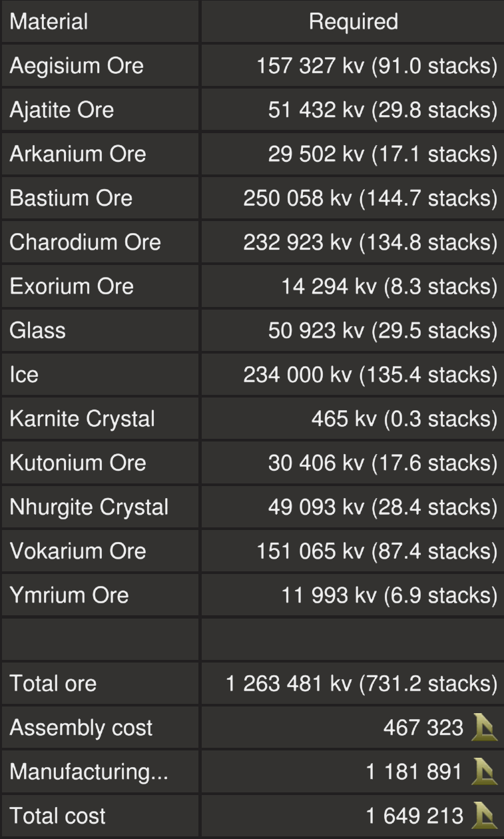Screen dimensions: 504x839
Task: Click the currency icon beside Total cost
Action: [484, 816]
